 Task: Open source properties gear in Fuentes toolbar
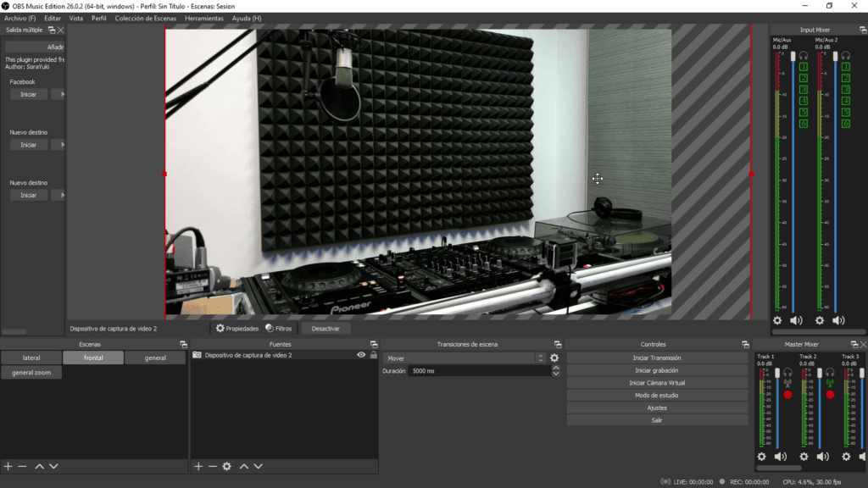pos(226,466)
